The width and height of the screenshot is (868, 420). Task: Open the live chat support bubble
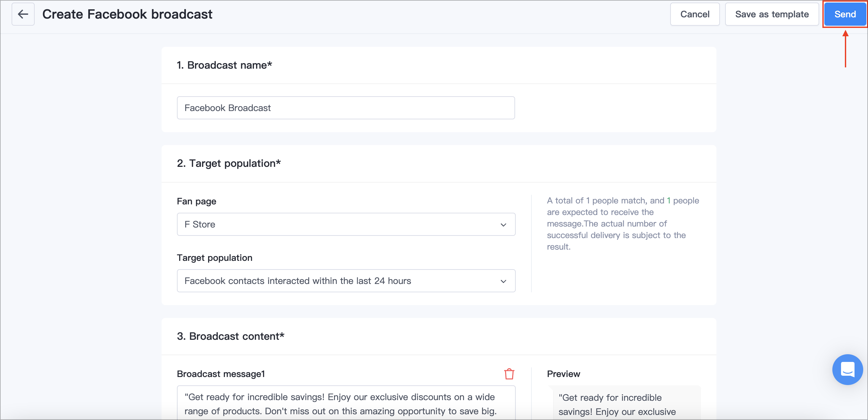(x=847, y=370)
